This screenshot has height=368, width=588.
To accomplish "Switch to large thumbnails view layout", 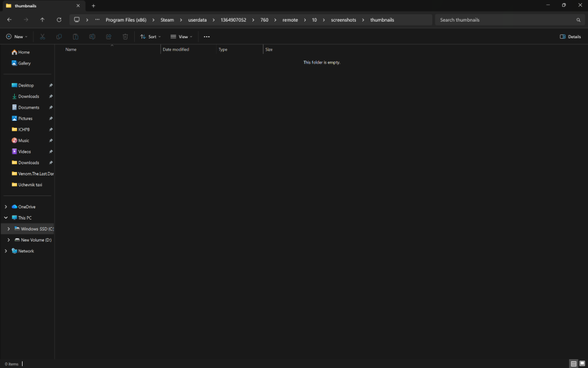I will point(582,364).
